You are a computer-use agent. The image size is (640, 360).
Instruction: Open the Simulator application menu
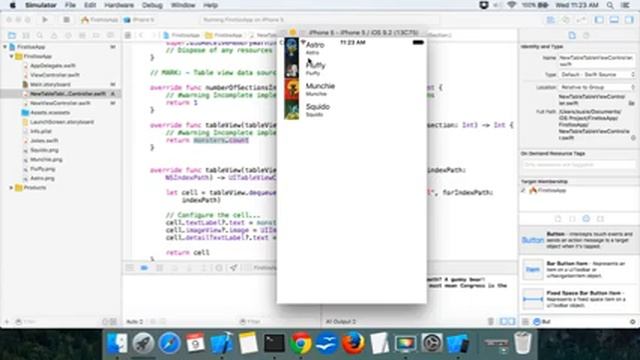click(x=41, y=5)
